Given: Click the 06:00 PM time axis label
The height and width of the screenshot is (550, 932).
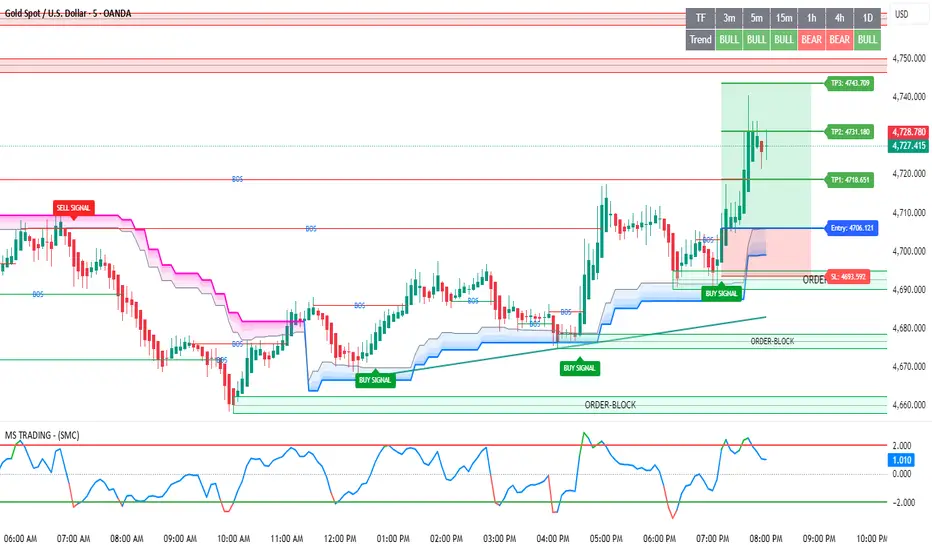Looking at the screenshot, I should coord(659,539).
